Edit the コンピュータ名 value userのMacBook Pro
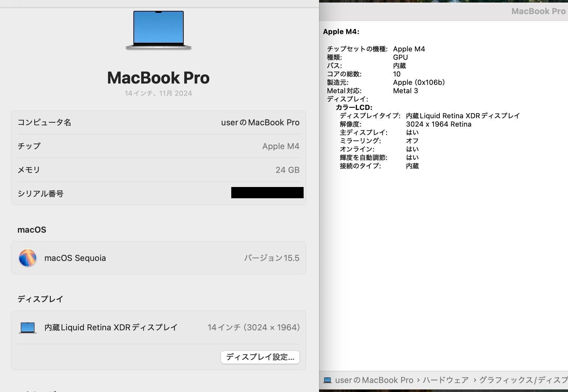The image size is (568, 392). point(260,122)
